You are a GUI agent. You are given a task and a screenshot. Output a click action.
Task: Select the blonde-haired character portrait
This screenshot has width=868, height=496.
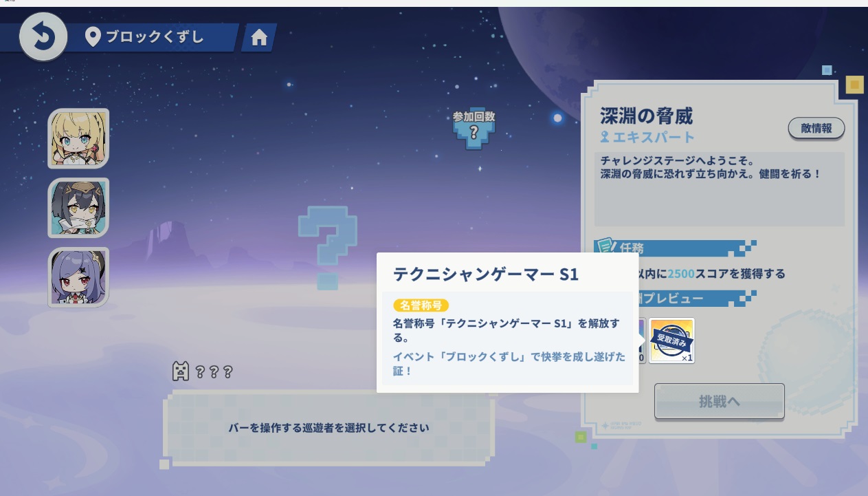point(78,138)
